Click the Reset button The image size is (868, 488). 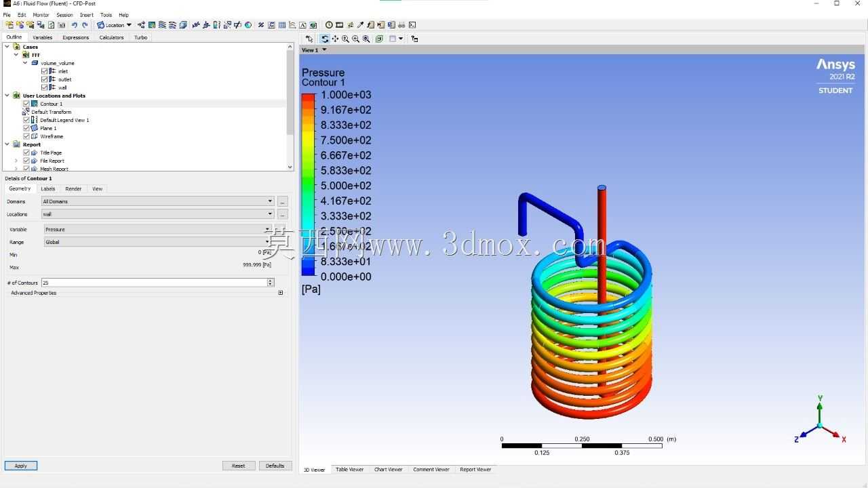point(239,466)
